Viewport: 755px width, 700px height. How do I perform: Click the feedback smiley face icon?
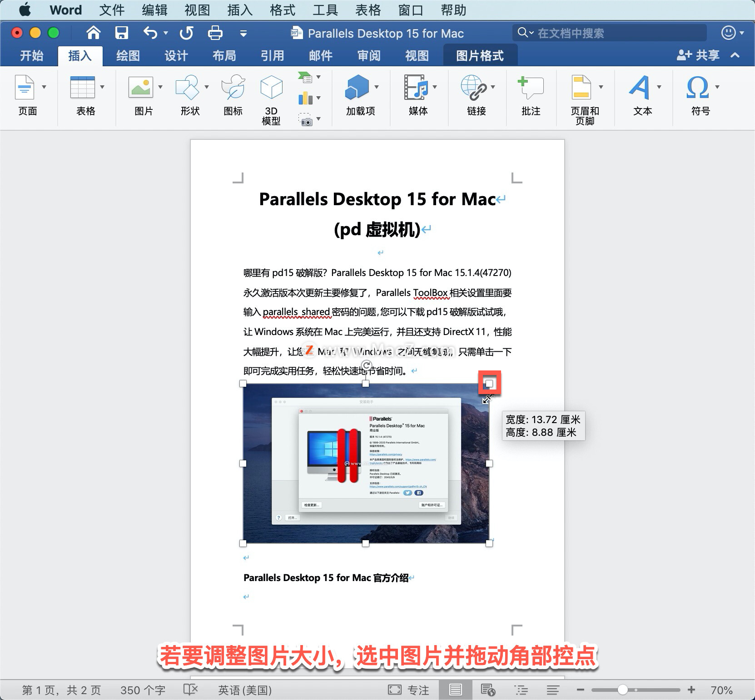pyautogui.click(x=728, y=33)
